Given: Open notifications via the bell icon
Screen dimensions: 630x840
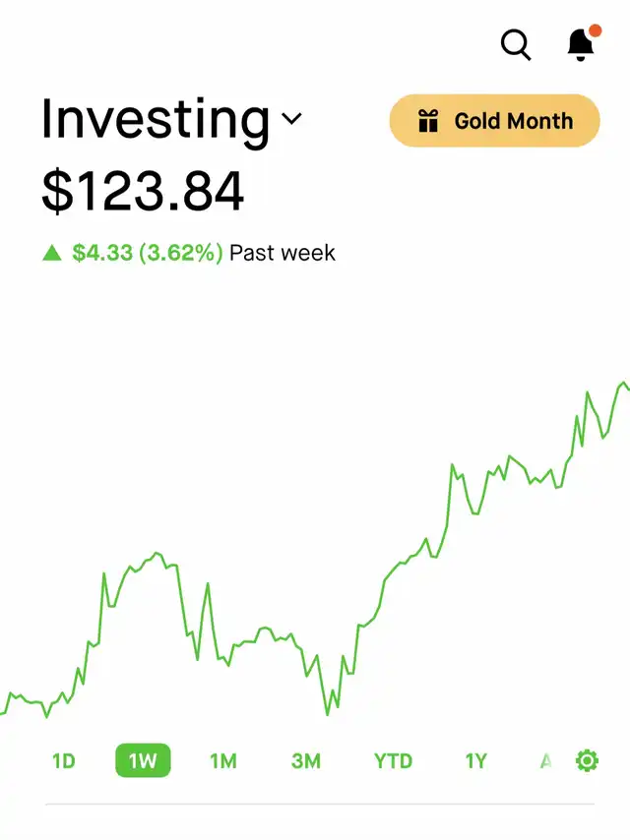Looking at the screenshot, I should pyautogui.click(x=581, y=45).
